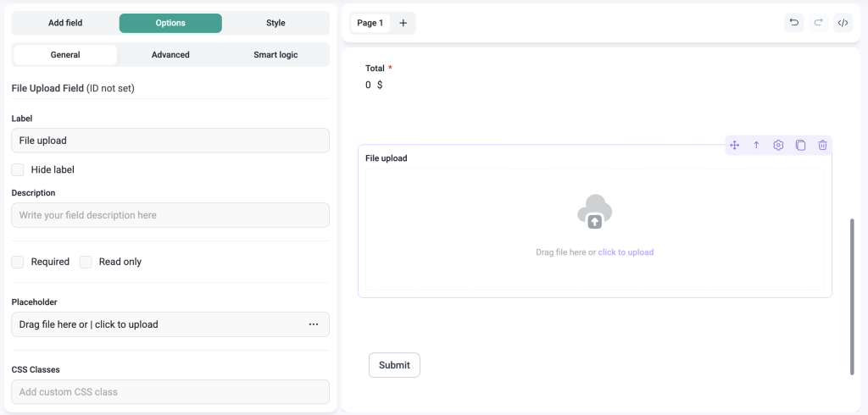
Task: Open the Smart logic sub-tab
Action: click(x=275, y=55)
